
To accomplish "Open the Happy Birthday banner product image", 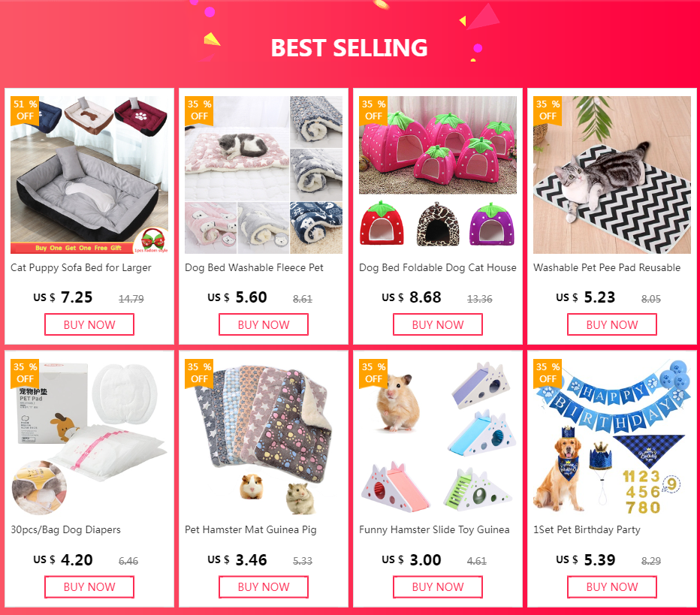I will click(612, 437).
